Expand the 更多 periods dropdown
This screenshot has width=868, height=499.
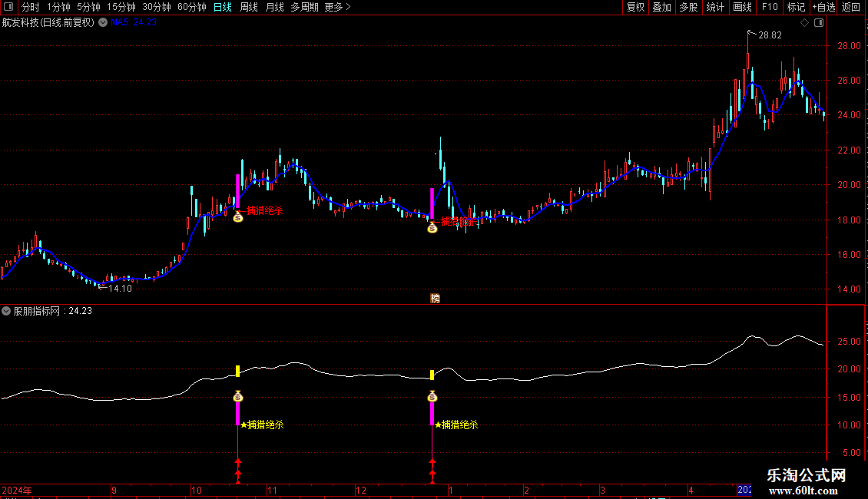point(337,7)
